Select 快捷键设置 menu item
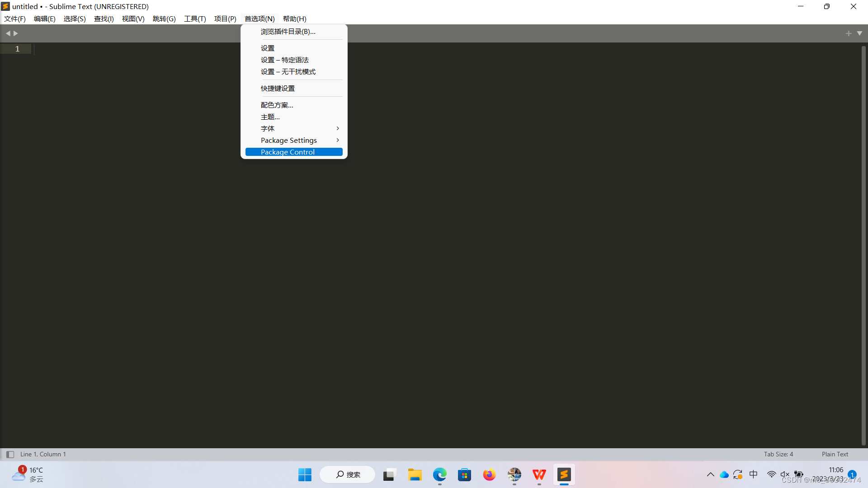 [x=278, y=88]
